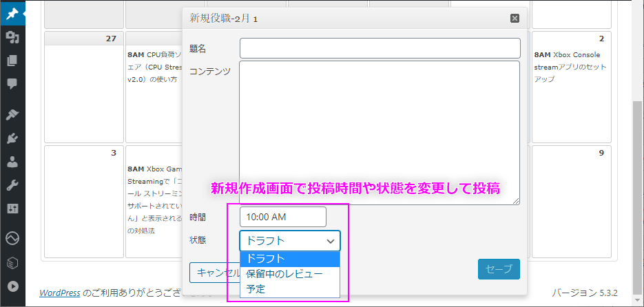Click the 時間 time field showing 10:00 AM
Screen dimensions: 644x307
[282, 217]
